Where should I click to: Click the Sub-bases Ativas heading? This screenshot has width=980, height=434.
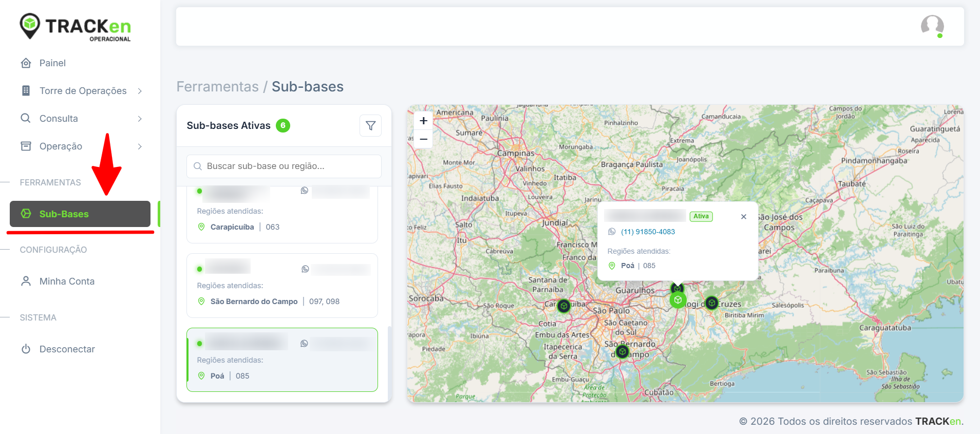coord(229,125)
